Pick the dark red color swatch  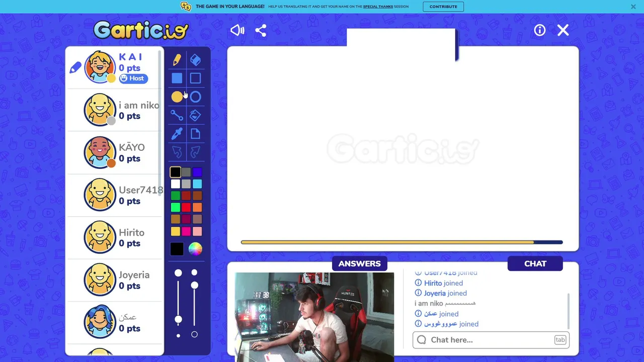(186, 196)
